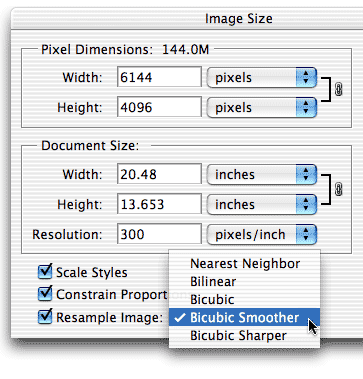Disable the Resample Image checkbox
Viewport: 363px width, 379px height.
point(45,317)
